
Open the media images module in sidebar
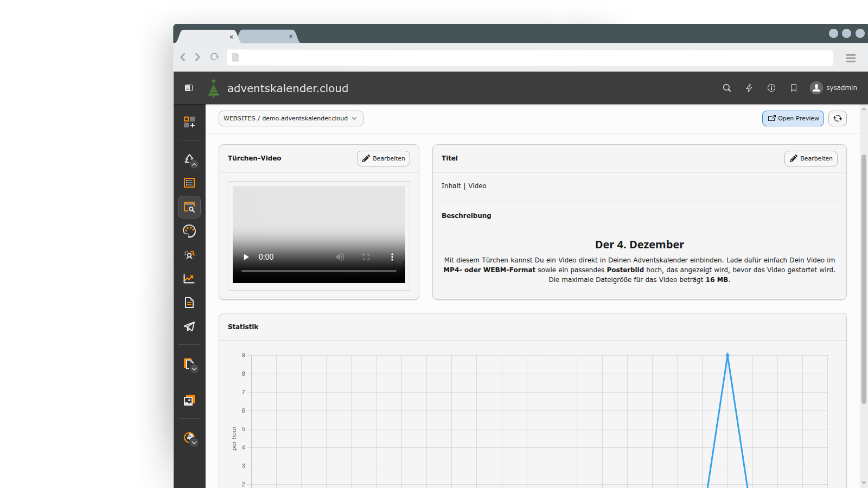(189, 400)
